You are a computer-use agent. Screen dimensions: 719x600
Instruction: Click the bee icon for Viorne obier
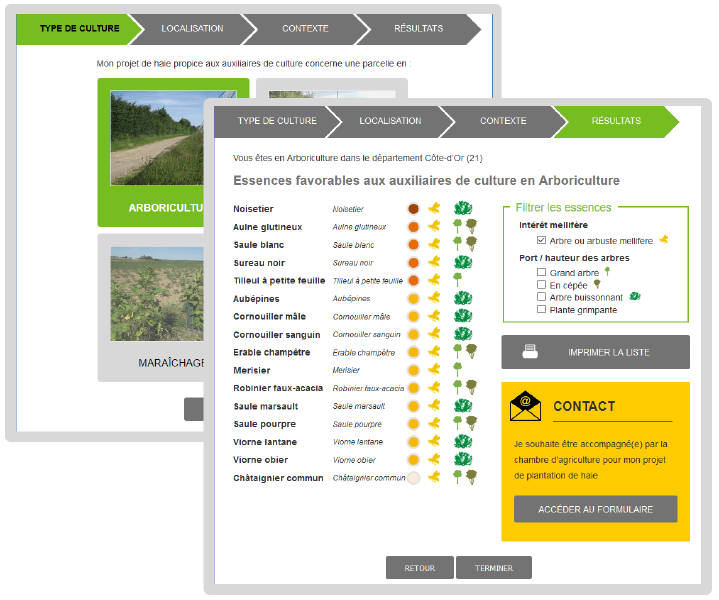[434, 459]
